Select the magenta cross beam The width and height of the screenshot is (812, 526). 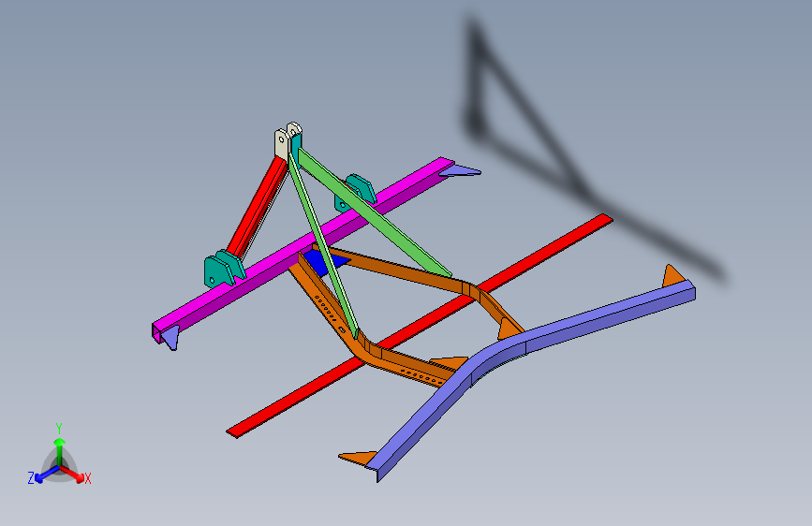(303, 247)
